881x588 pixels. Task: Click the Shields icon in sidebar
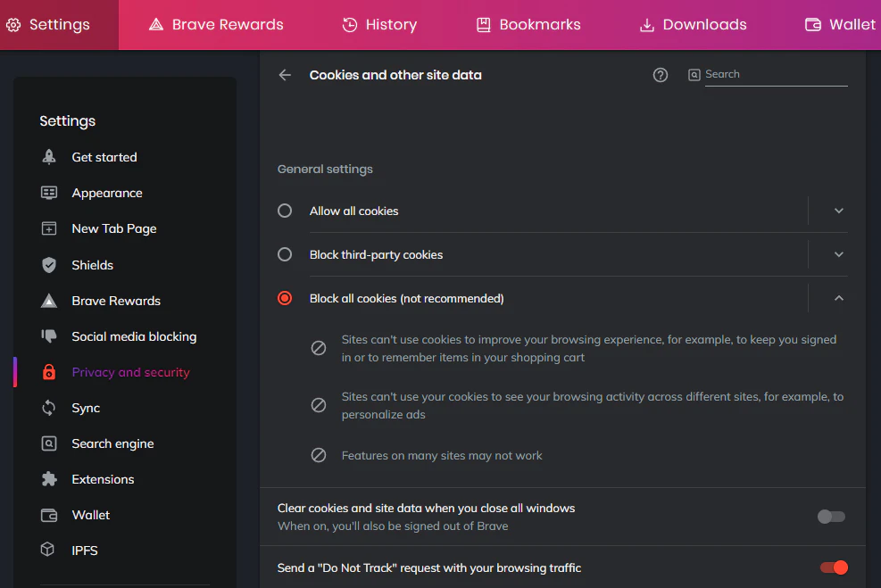49,265
